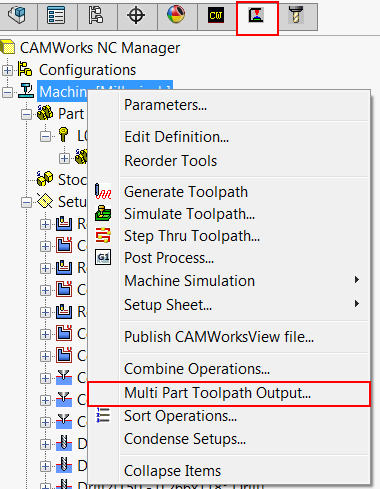The height and width of the screenshot is (489, 380).
Task: Switch to the PropertyManager tab
Action: 57,15
